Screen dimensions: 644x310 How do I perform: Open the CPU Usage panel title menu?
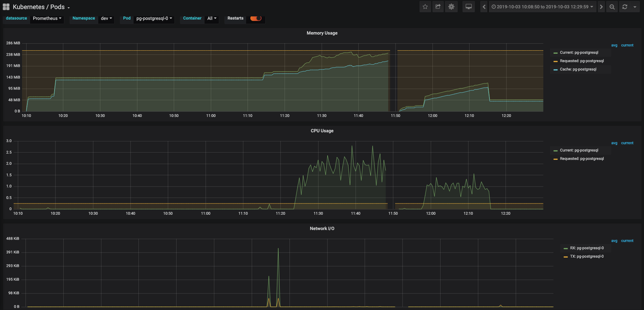coord(322,131)
